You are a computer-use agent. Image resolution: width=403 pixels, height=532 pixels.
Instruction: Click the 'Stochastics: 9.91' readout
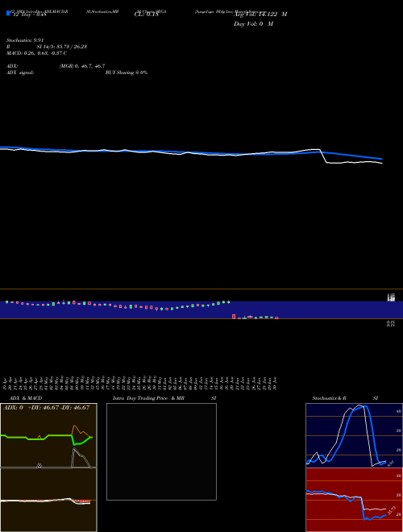tap(25, 40)
